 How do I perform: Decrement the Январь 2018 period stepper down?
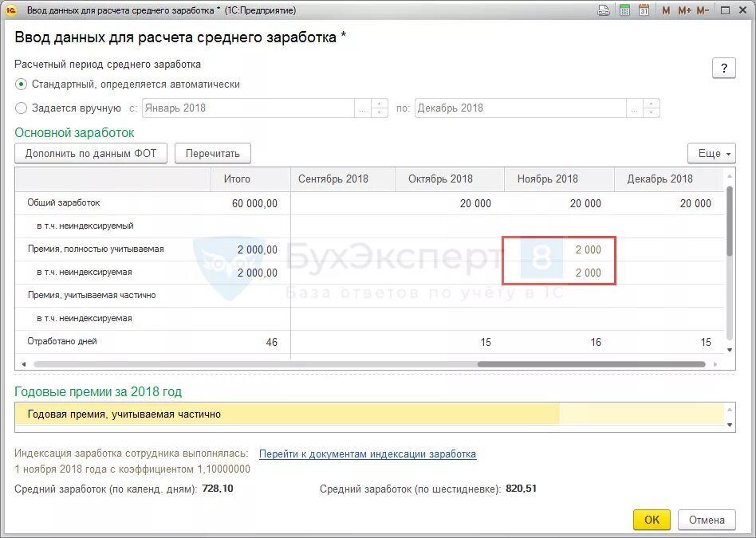coord(380,113)
